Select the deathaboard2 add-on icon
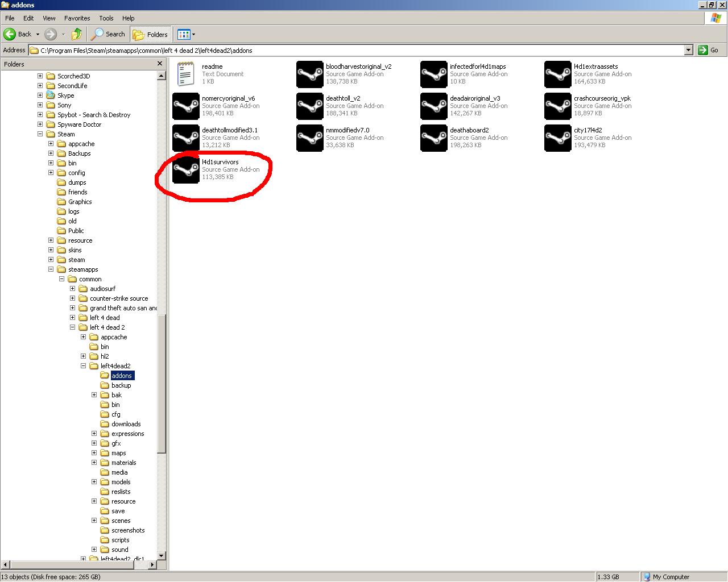This screenshot has width=728, height=582. click(434, 138)
